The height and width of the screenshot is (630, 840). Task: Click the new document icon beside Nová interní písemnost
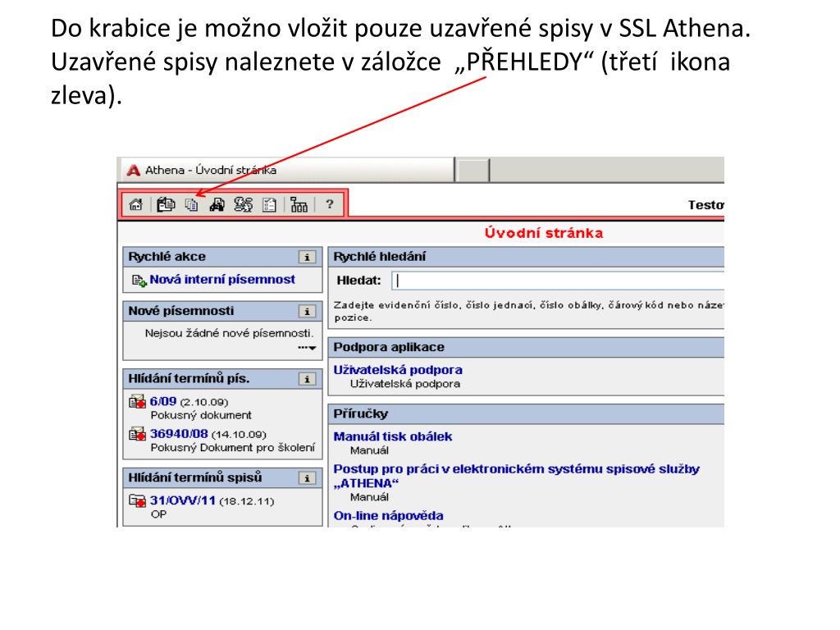(x=139, y=281)
